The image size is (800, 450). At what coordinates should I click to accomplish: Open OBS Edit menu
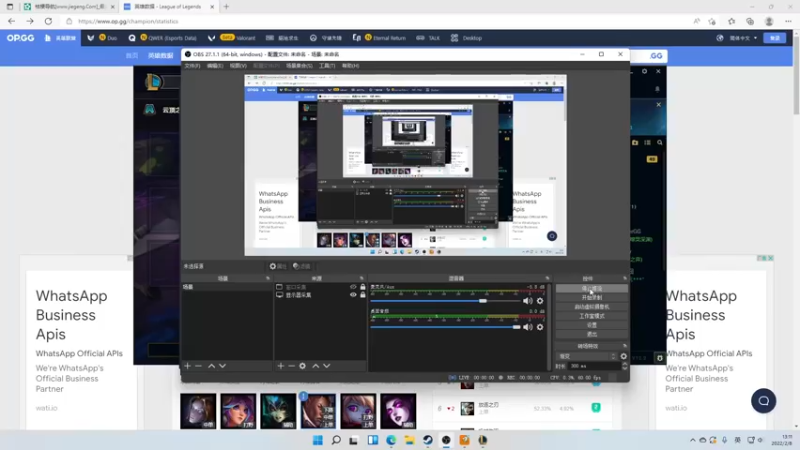click(x=215, y=66)
